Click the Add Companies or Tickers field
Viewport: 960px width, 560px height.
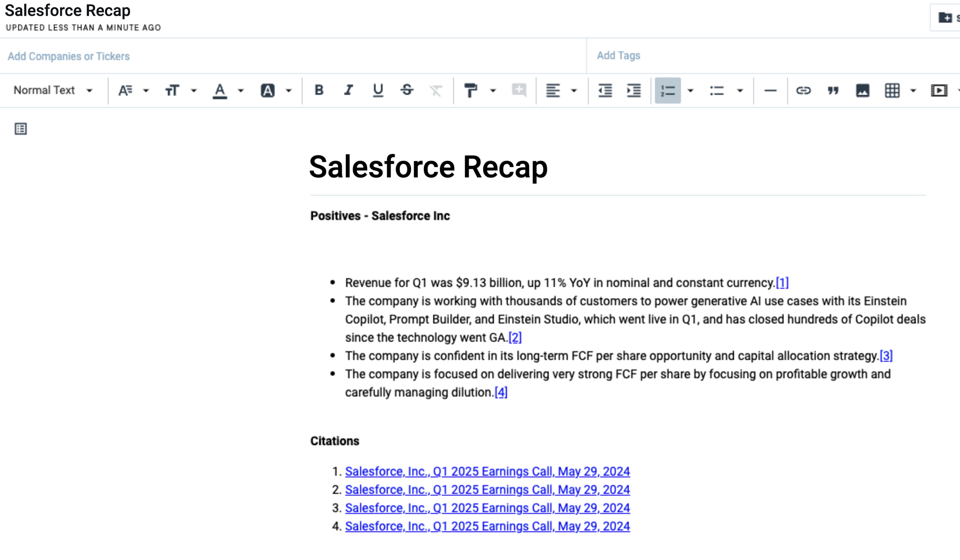292,56
